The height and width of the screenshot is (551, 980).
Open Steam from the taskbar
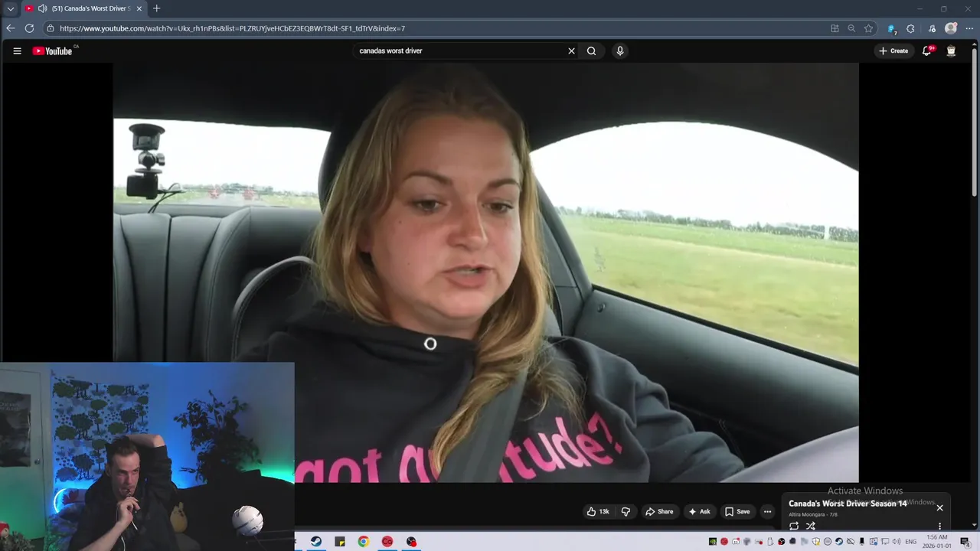(316, 541)
